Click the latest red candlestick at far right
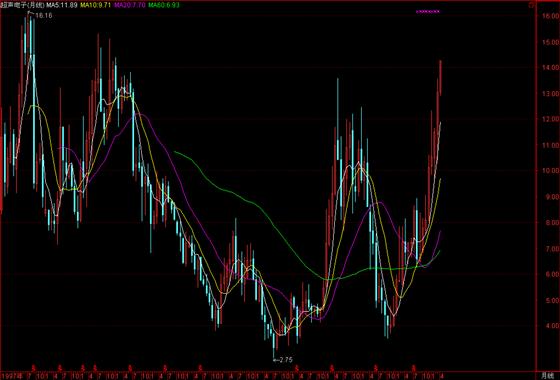This screenshot has height=380, width=560. 440,78
